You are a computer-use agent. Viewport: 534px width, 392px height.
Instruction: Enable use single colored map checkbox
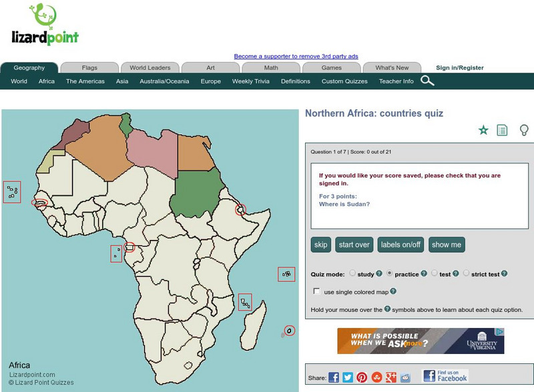[316, 291]
